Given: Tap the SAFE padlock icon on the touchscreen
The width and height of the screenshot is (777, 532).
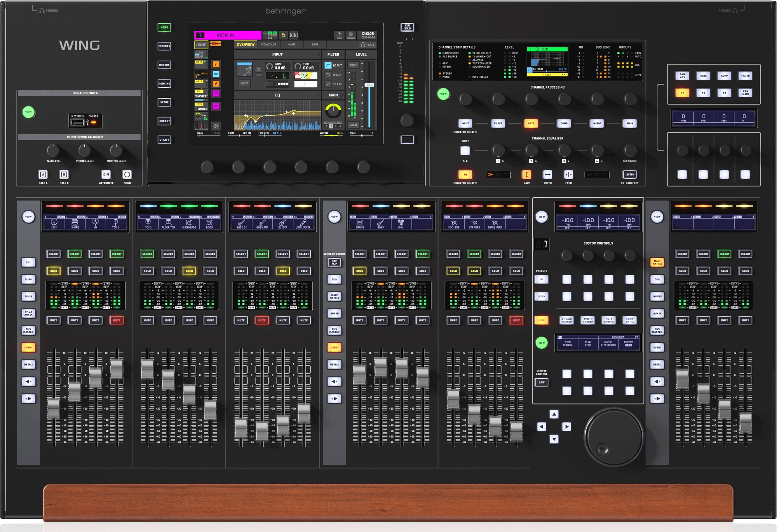Looking at the screenshot, I should tap(363, 45).
